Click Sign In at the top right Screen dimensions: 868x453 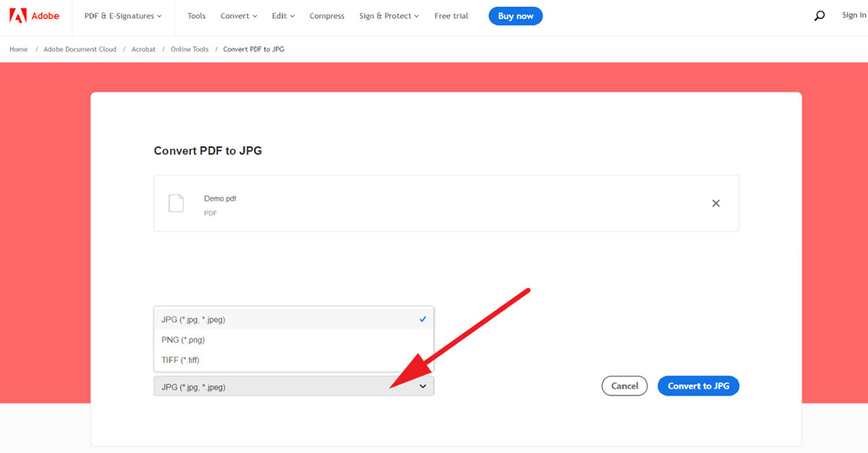(x=854, y=15)
